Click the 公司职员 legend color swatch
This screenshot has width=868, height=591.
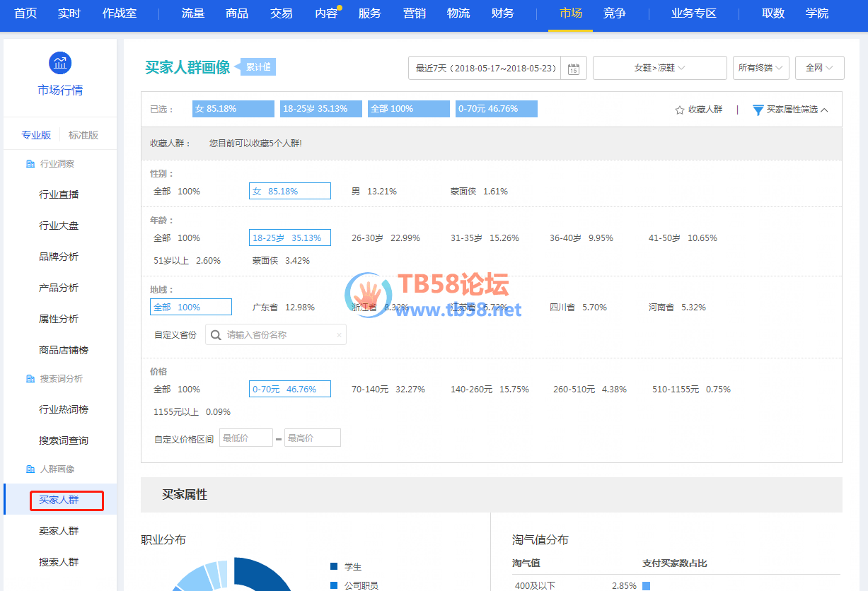[x=334, y=585]
